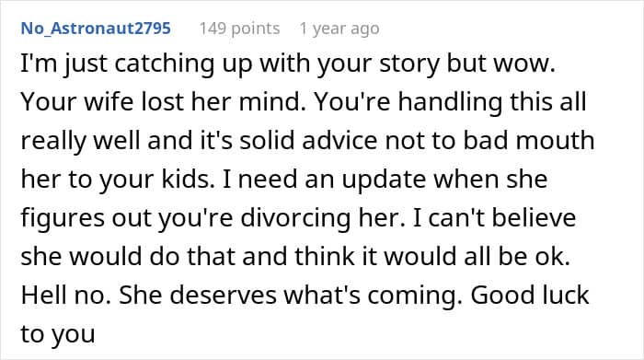Click the text Hell no
The height and width of the screenshot is (360, 644).
65,295
